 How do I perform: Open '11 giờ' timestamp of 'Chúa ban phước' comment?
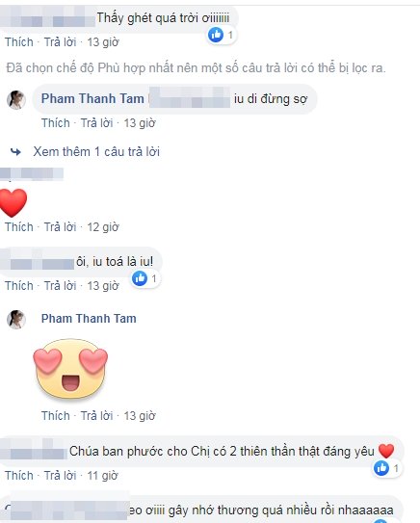(x=102, y=476)
